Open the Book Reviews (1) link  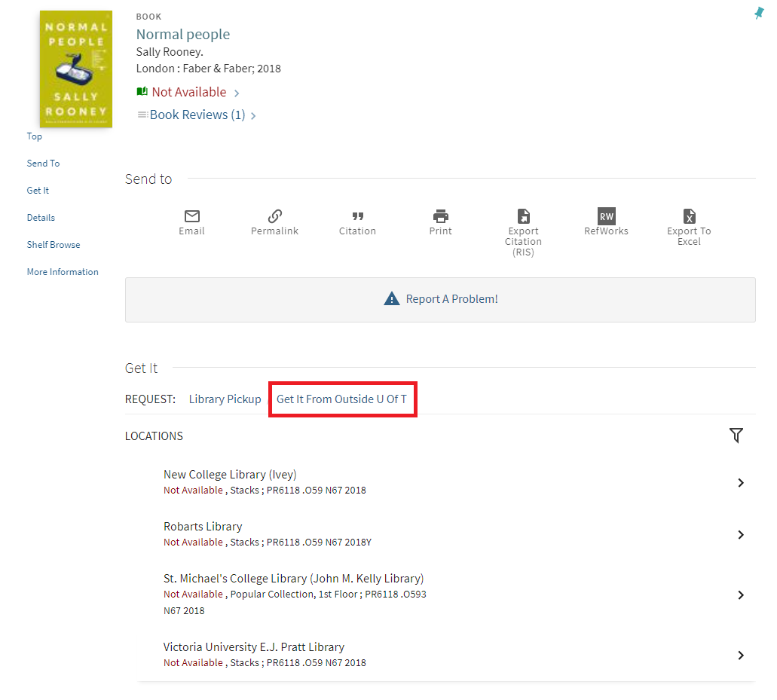point(197,115)
